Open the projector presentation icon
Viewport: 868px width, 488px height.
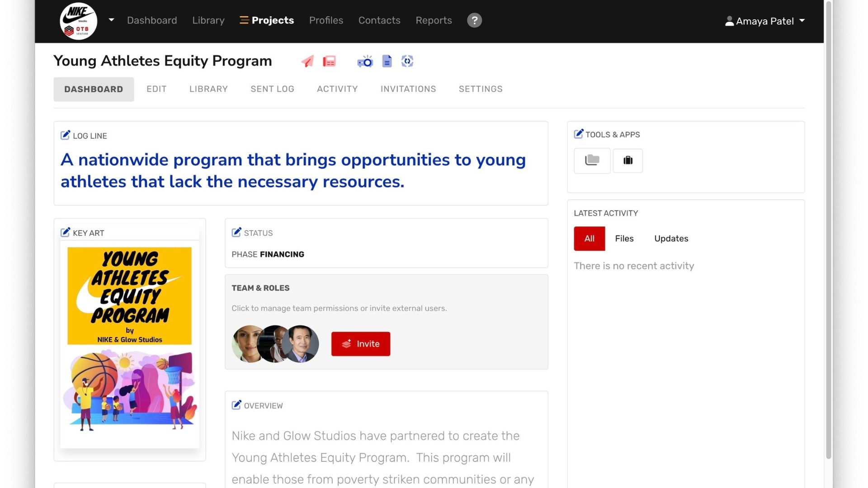pos(365,61)
